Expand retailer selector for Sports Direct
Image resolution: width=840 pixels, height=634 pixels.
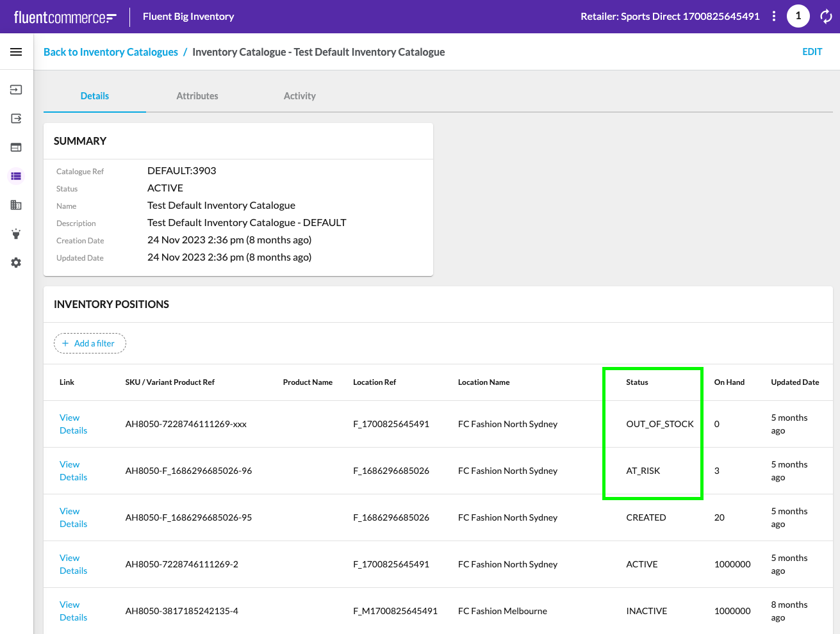(x=670, y=16)
